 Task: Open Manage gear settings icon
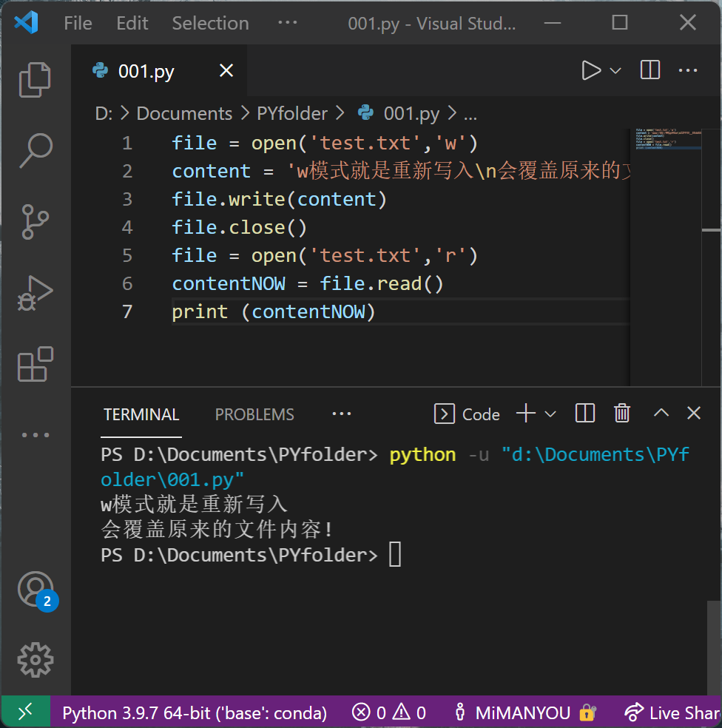click(35, 659)
